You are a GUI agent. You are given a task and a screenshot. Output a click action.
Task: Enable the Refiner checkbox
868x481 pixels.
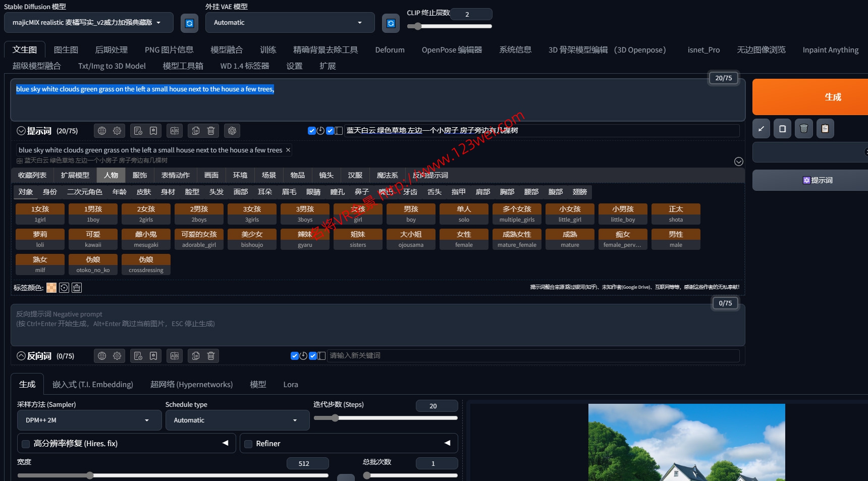(248, 444)
